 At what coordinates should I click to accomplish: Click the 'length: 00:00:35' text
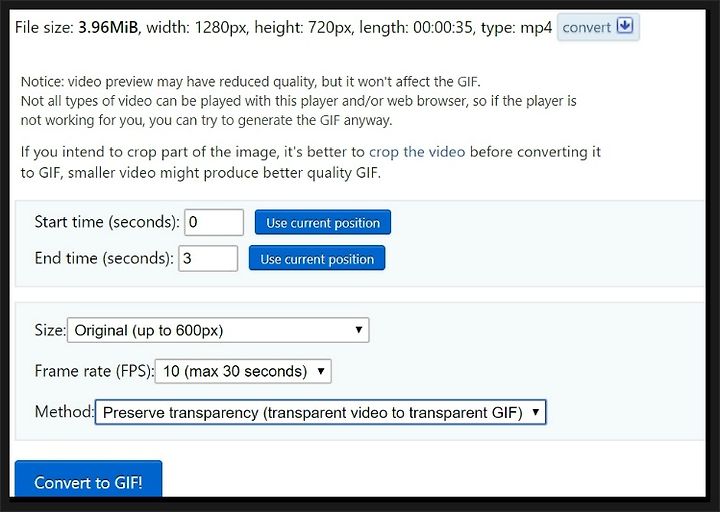[416, 28]
